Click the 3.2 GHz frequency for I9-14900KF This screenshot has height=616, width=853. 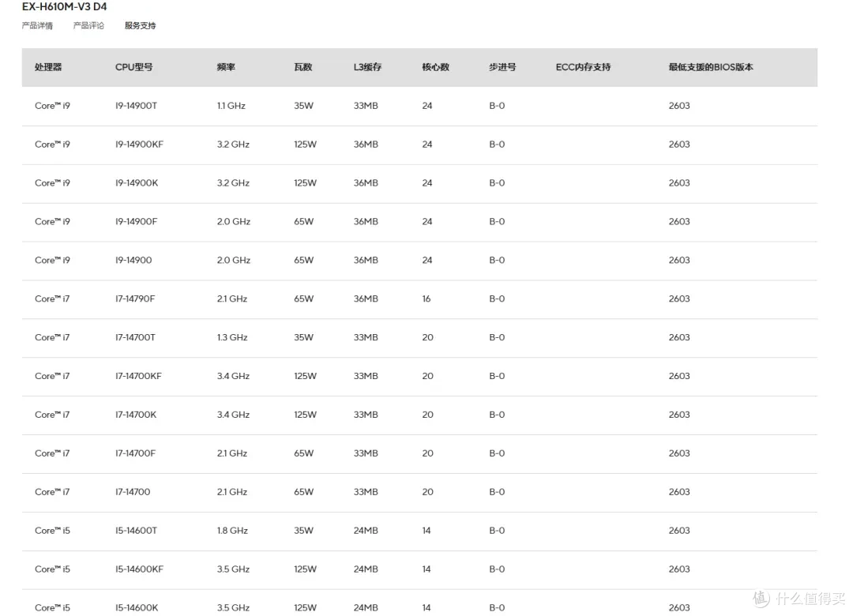click(233, 145)
